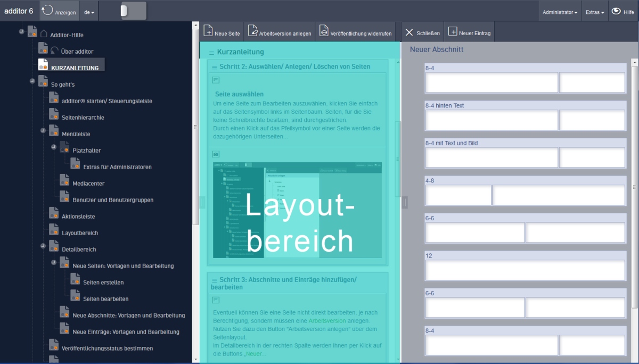The image size is (639, 364).
Task: Click the Neuer Eintrag plus icon
Action: [453, 32]
